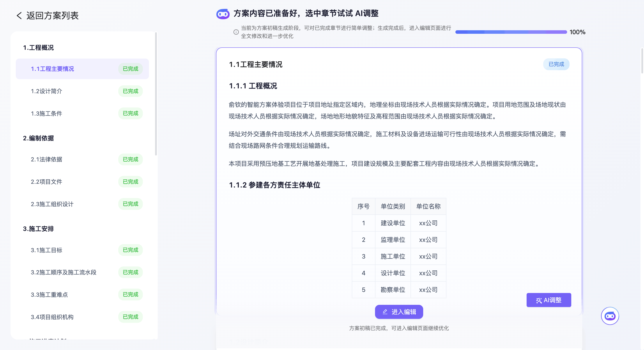This screenshot has height=350, width=644.
Task: Click the 监理单位 table cell
Action: click(393, 240)
